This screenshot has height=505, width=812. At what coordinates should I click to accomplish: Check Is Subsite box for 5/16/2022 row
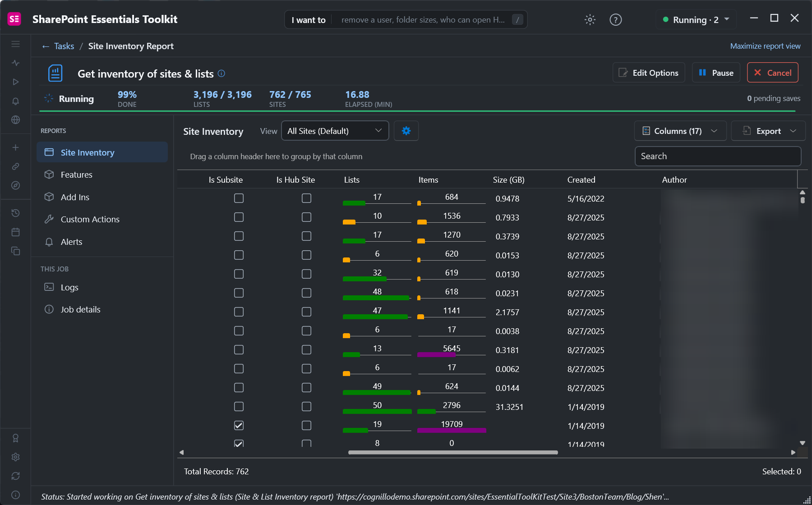[x=239, y=198]
